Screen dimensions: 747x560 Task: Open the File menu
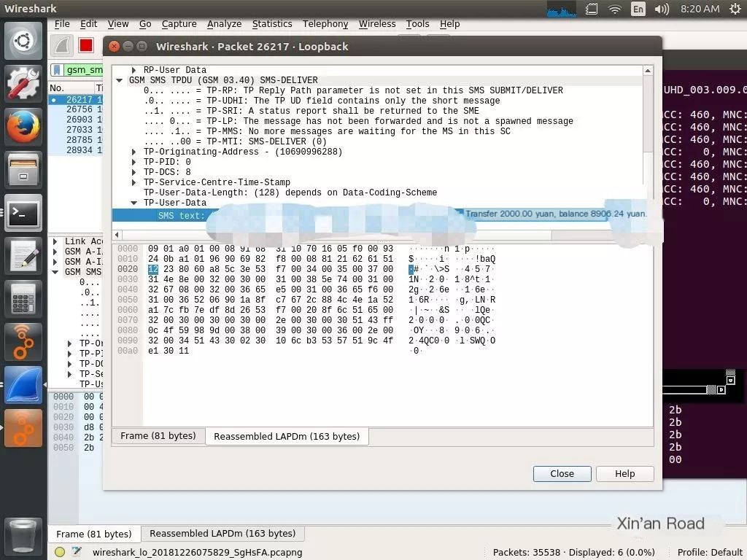click(x=62, y=24)
